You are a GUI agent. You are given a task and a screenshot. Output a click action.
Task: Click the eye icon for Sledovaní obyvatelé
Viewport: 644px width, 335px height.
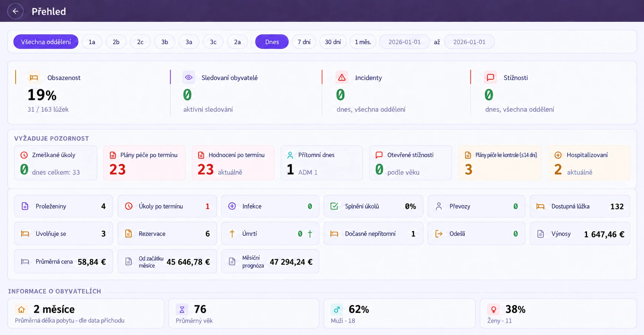(189, 78)
